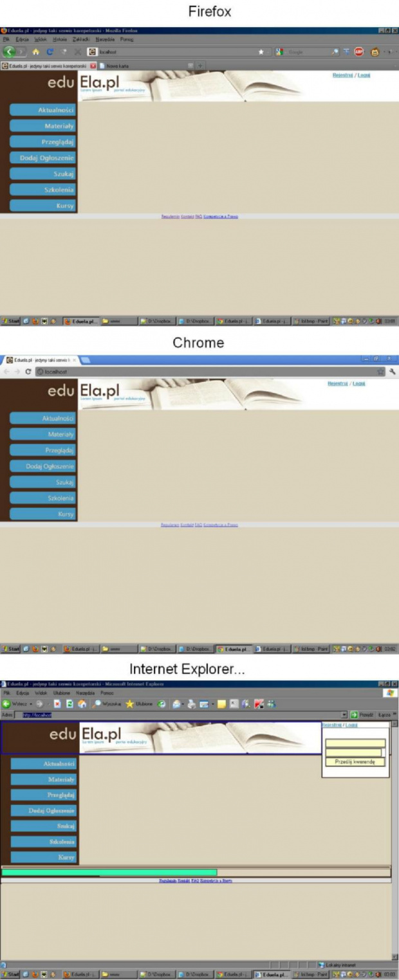Image resolution: width=399 pixels, height=980 pixels.
Task: Click the first yellow login field in Internet Explorer
Action: point(355,743)
